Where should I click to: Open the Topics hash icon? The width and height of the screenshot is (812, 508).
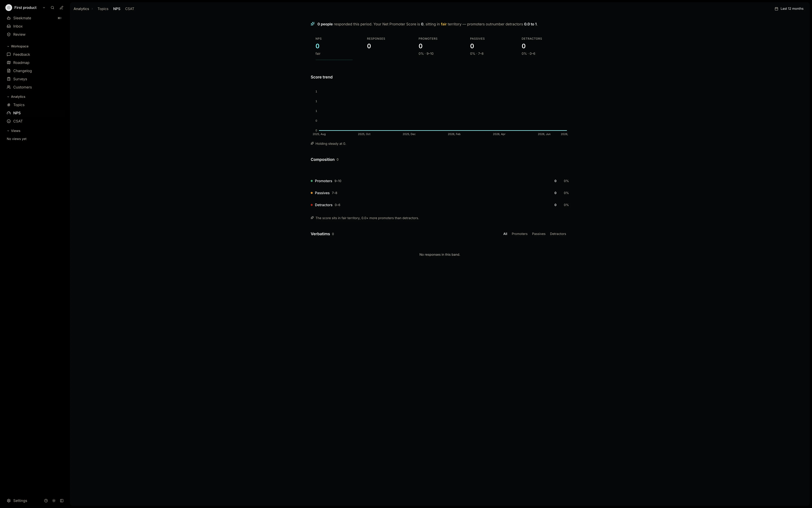point(9,105)
